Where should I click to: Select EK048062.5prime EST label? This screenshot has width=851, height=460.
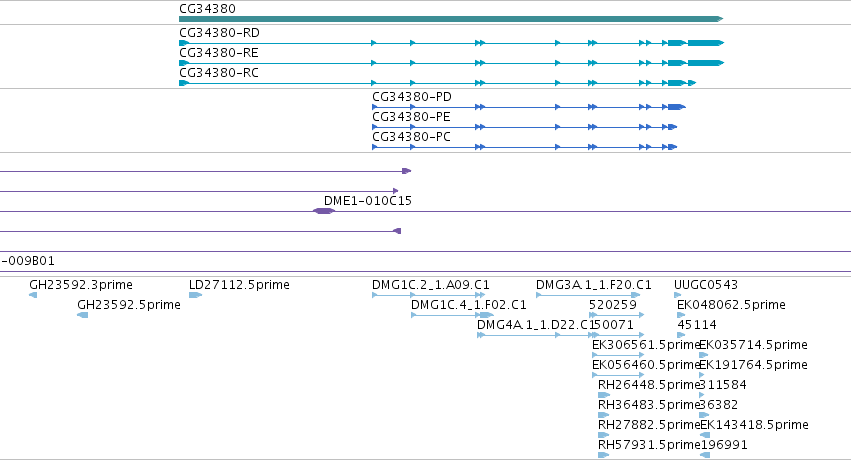point(731,305)
